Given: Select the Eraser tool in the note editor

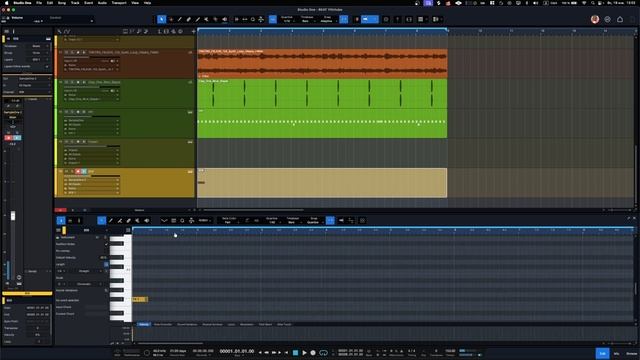Looking at the screenshot, I should click(x=129, y=220).
